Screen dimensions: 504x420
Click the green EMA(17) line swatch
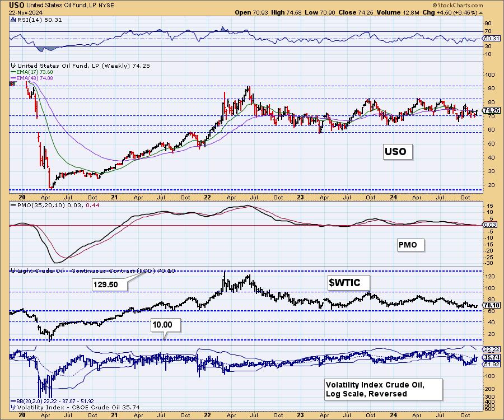pyautogui.click(x=13, y=72)
